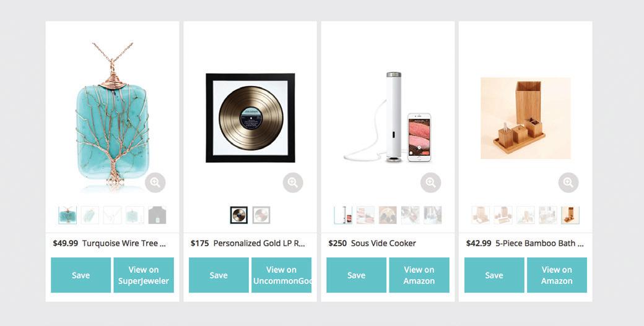Viewport: 644px width, 326px height.
Task: View gold LP on UncommonGoods
Action: click(281, 275)
